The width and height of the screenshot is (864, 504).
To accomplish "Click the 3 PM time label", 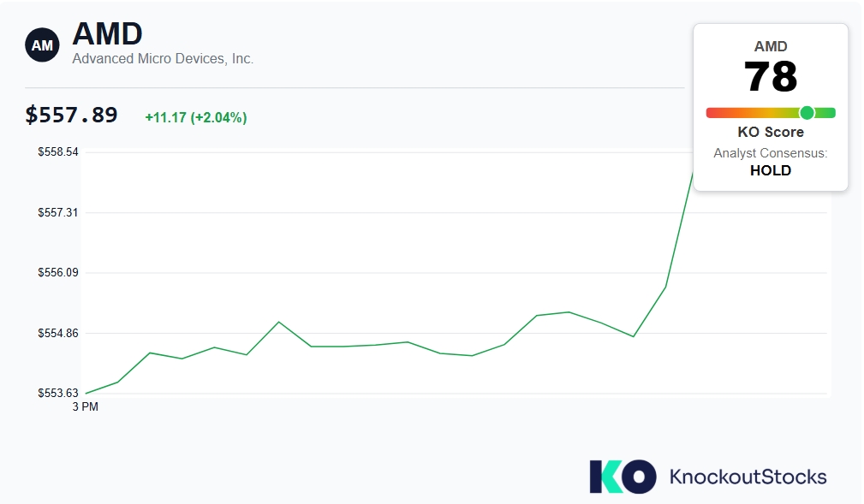I will click(x=86, y=407).
